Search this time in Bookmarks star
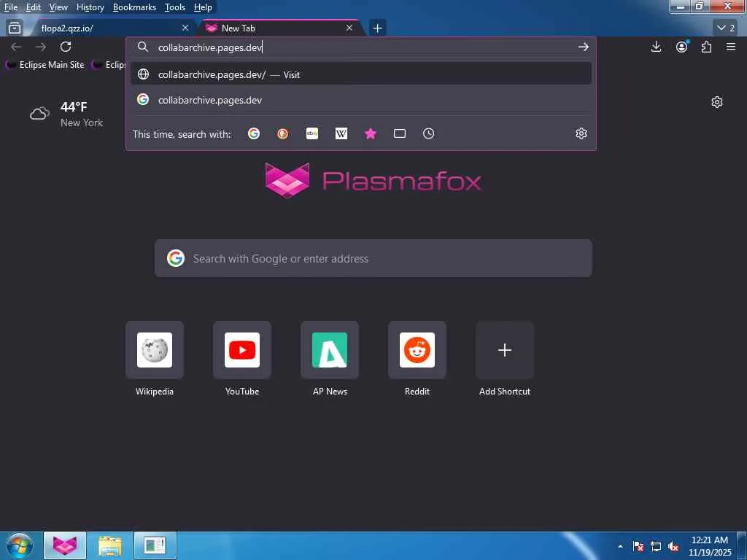Image resolution: width=747 pixels, height=560 pixels. 370,134
